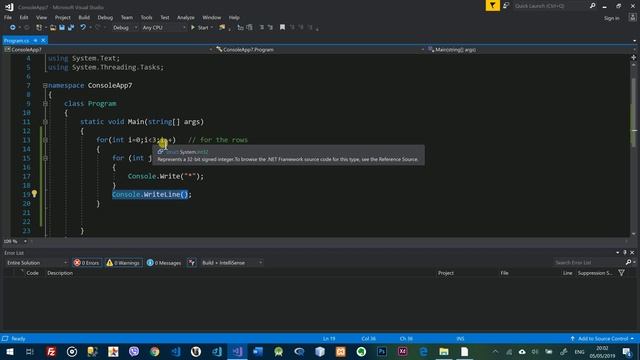Viewport: 640px width, 360px height.
Task: Open the Any CPU platform dropdown
Action: 163,27
